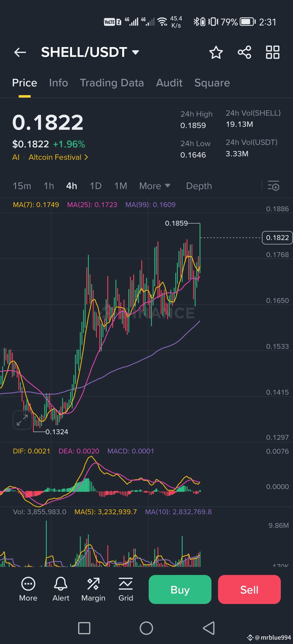Select the 4h timeframe
This screenshot has height=644, width=293.
(x=72, y=186)
